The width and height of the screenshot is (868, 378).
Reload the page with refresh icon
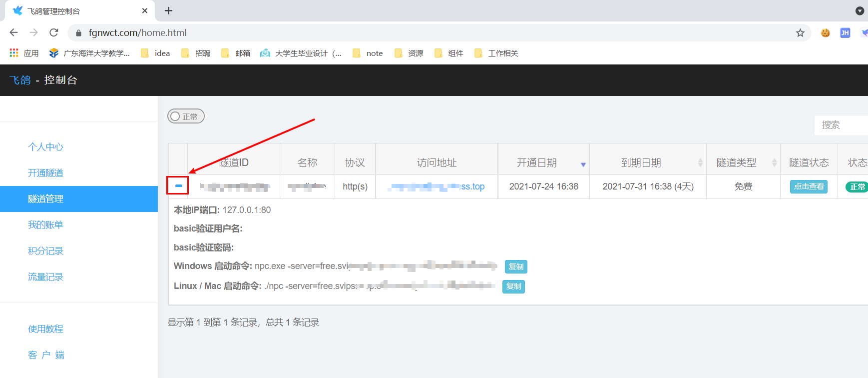(54, 32)
